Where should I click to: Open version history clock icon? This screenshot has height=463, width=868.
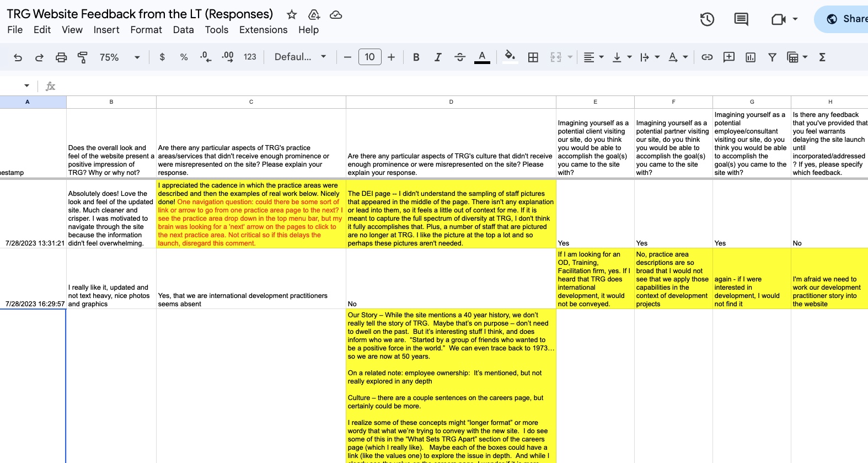[x=707, y=19]
